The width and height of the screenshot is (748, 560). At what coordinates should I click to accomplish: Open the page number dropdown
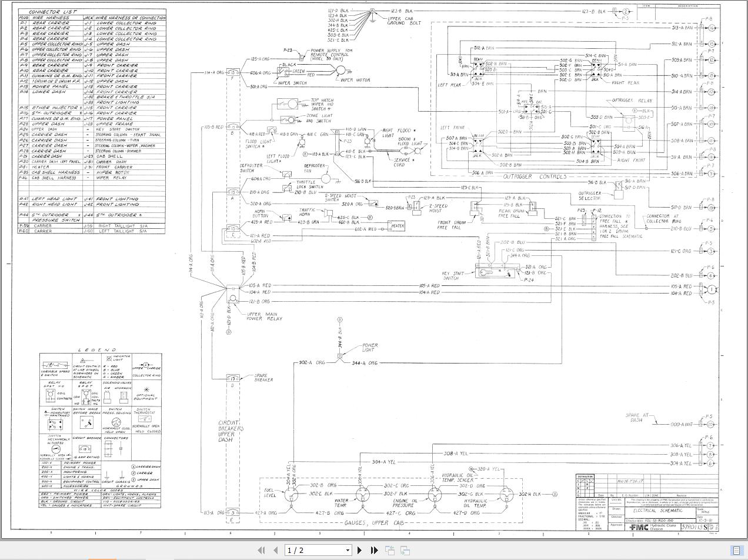click(x=347, y=550)
